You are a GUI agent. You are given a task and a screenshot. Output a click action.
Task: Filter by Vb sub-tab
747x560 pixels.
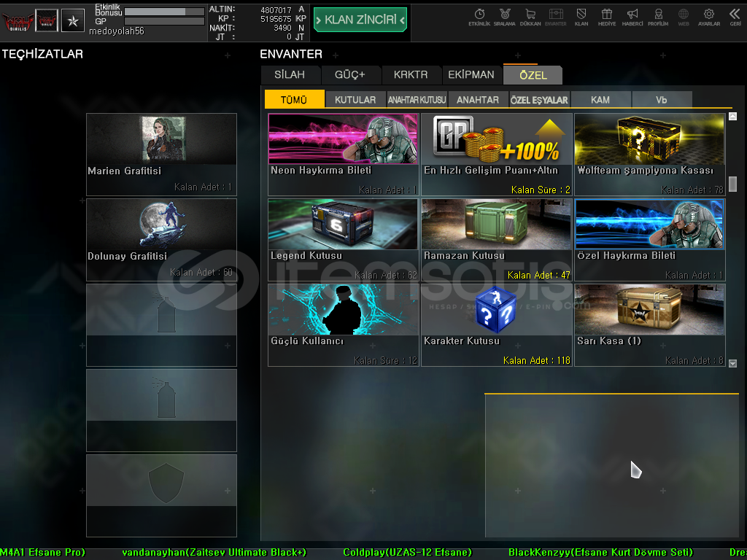[661, 99]
